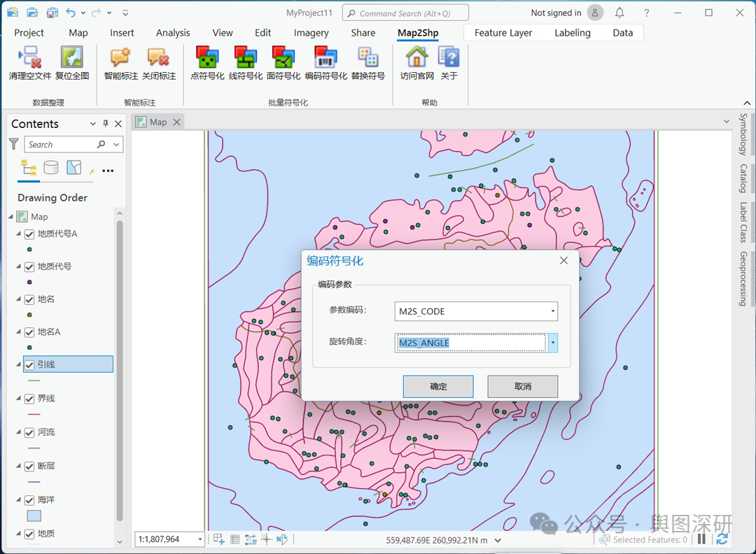Screen dimensions: 756x554
Task: Open the map scale dropdown 1:1,807,964
Action: [x=200, y=539]
